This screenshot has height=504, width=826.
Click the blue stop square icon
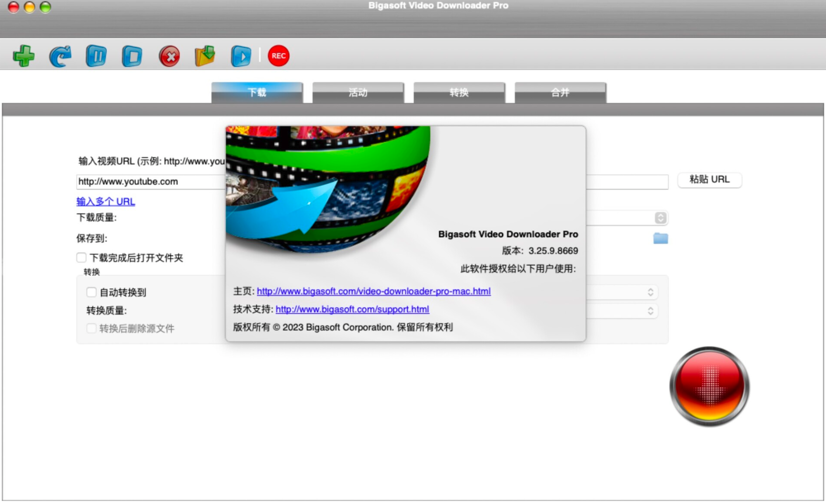[132, 56]
